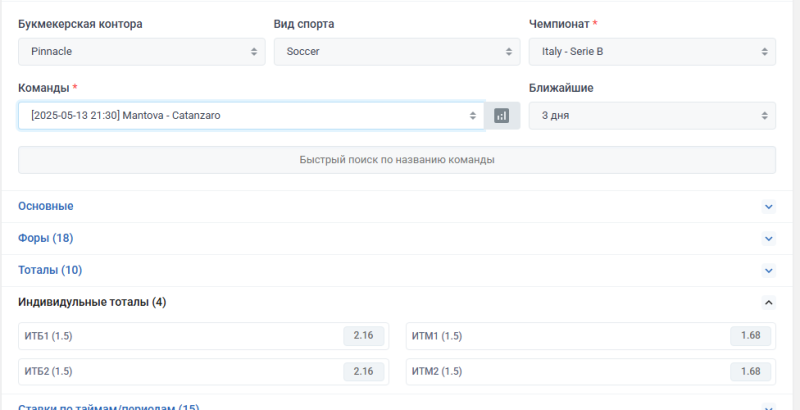Expand the Ставки по таймам/периодам section
The width and height of the screenshot is (800, 410).
click(109, 406)
